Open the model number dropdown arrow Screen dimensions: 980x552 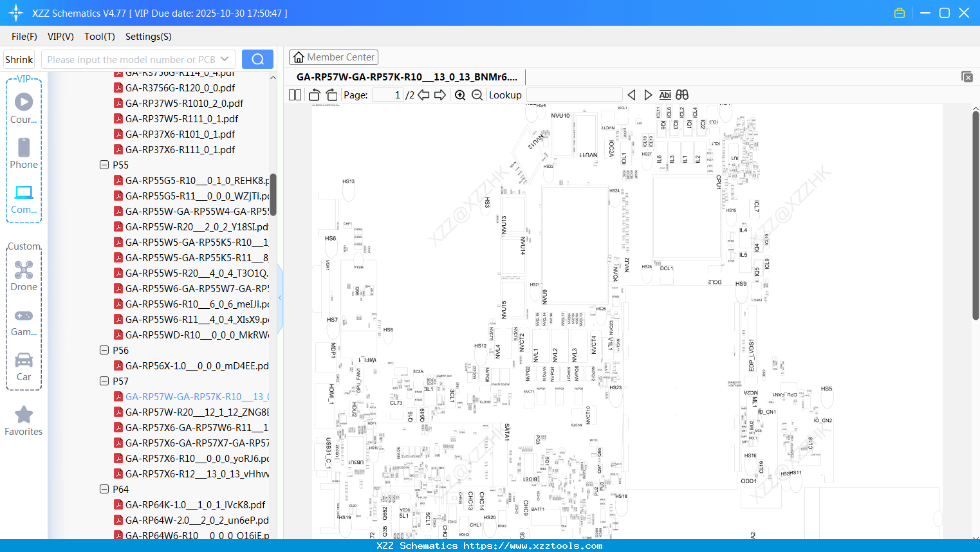coord(225,59)
